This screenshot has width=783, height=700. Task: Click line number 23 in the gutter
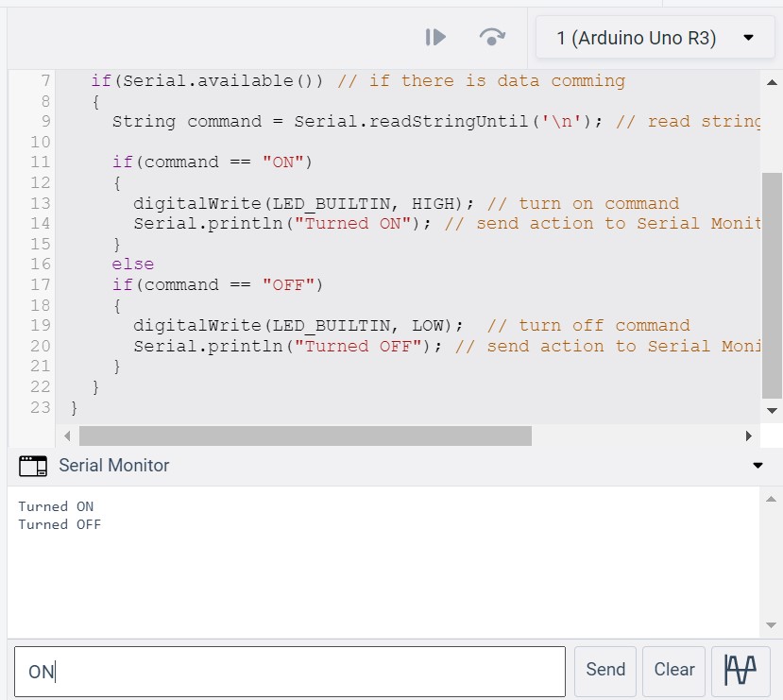pos(40,407)
